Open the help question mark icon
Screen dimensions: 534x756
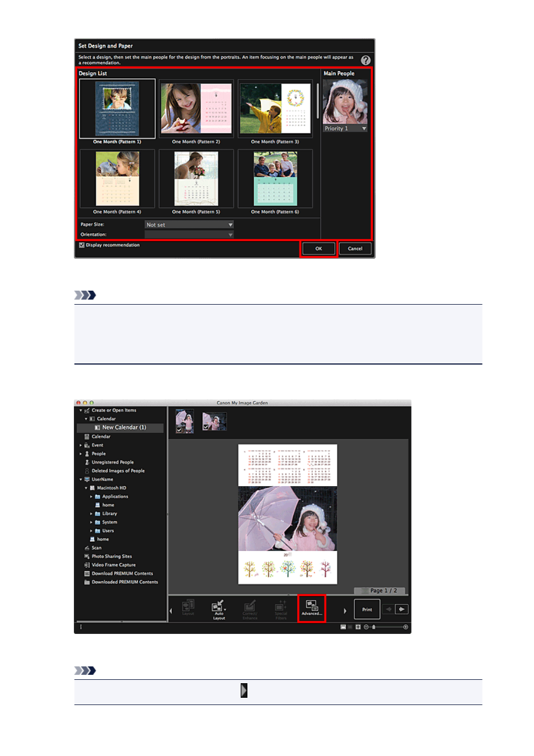[366, 60]
